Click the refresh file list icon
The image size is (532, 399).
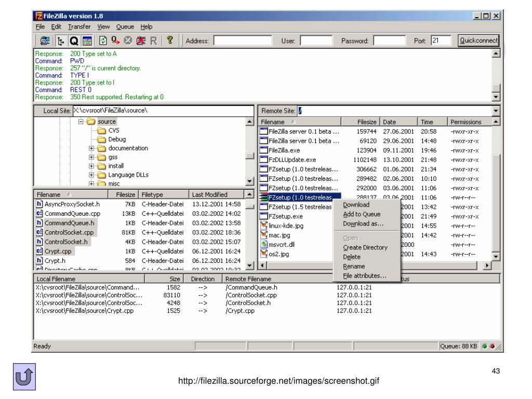(103, 41)
